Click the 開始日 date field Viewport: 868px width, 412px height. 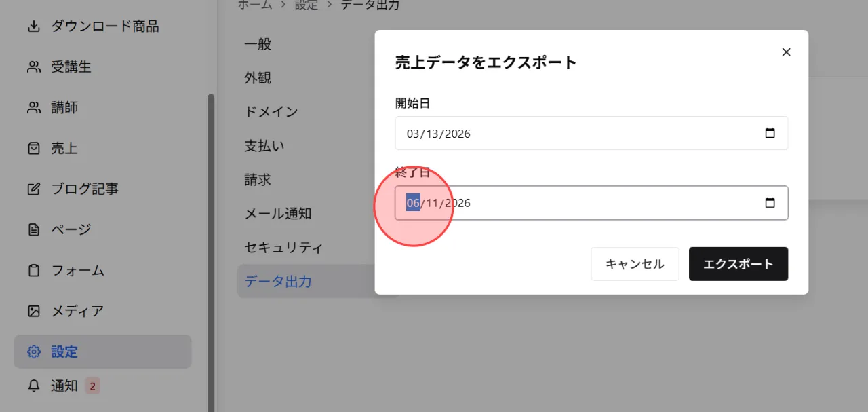coord(591,133)
